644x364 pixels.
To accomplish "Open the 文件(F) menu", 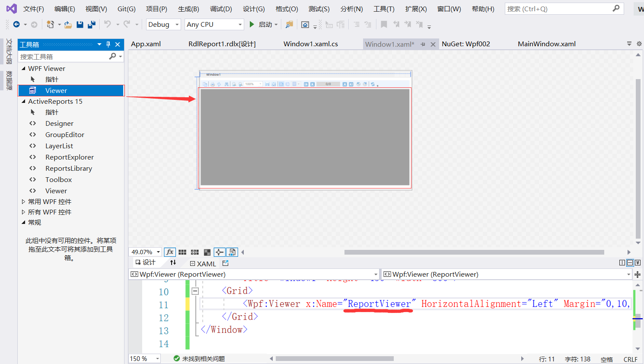I will click(x=34, y=9).
